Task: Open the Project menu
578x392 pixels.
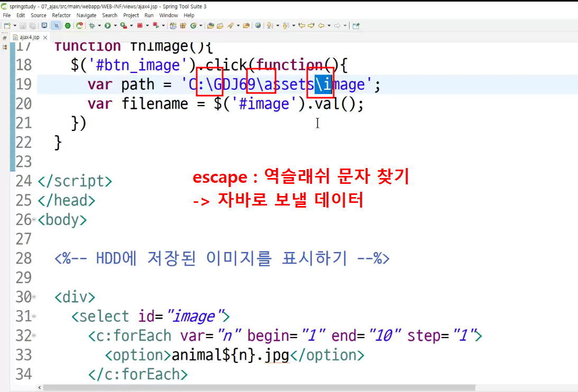Action: pyautogui.click(x=131, y=15)
